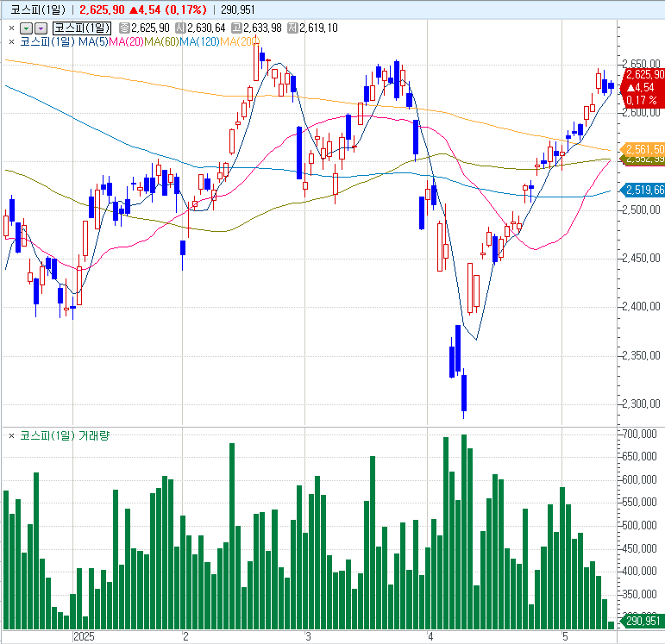Click the blue 2,519.66 price marker

tap(644, 190)
